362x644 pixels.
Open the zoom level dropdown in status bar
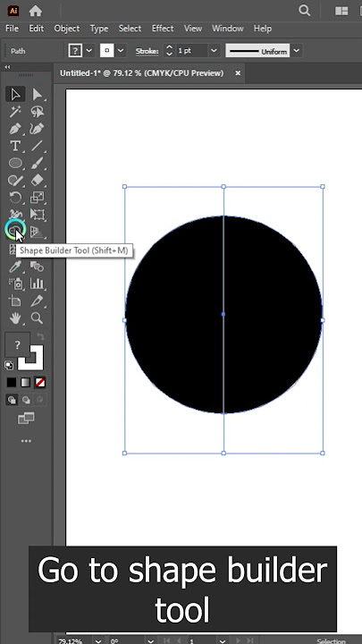tap(98, 640)
